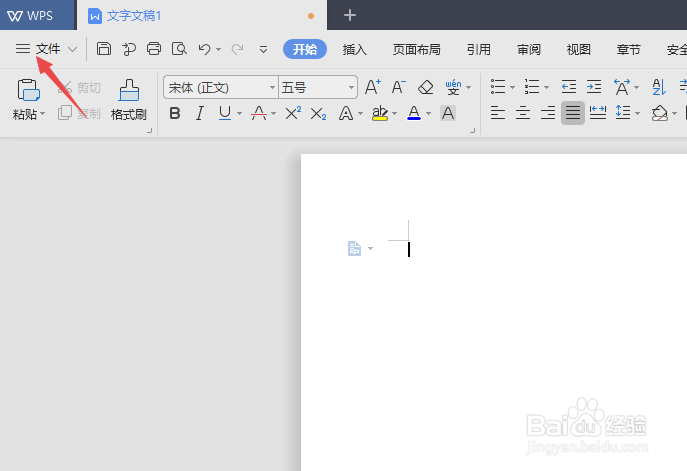Click the sort A-Z icon
Image resolution: width=687 pixels, height=471 pixels.
point(659,87)
